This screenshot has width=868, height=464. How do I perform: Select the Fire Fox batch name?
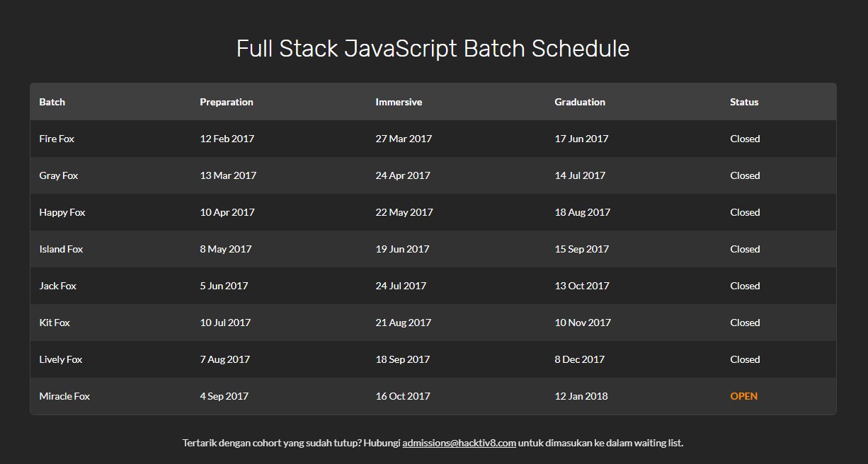point(57,139)
